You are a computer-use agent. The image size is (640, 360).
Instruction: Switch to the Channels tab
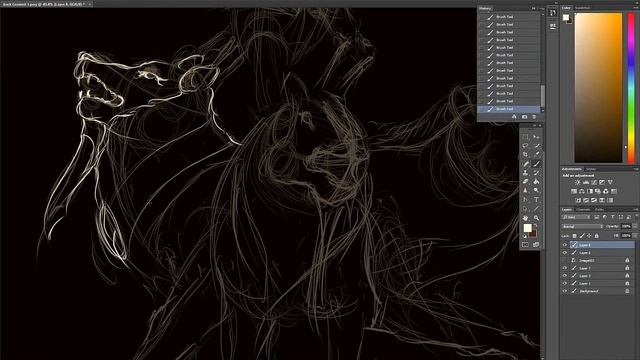click(x=583, y=210)
